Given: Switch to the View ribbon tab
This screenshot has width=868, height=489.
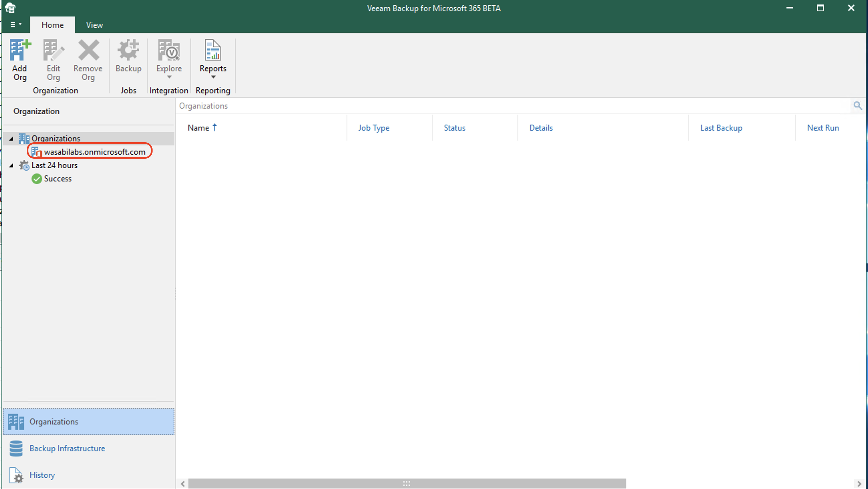Looking at the screenshot, I should point(94,25).
